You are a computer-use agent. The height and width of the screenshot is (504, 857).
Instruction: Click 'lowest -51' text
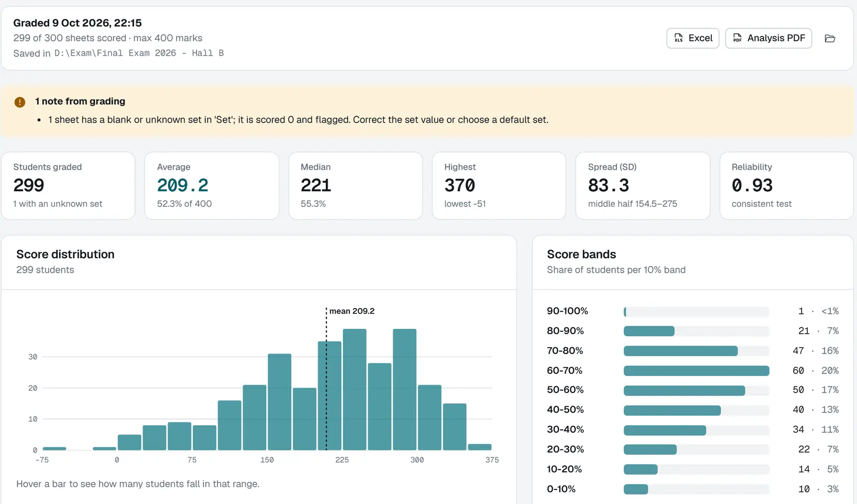[x=465, y=204]
